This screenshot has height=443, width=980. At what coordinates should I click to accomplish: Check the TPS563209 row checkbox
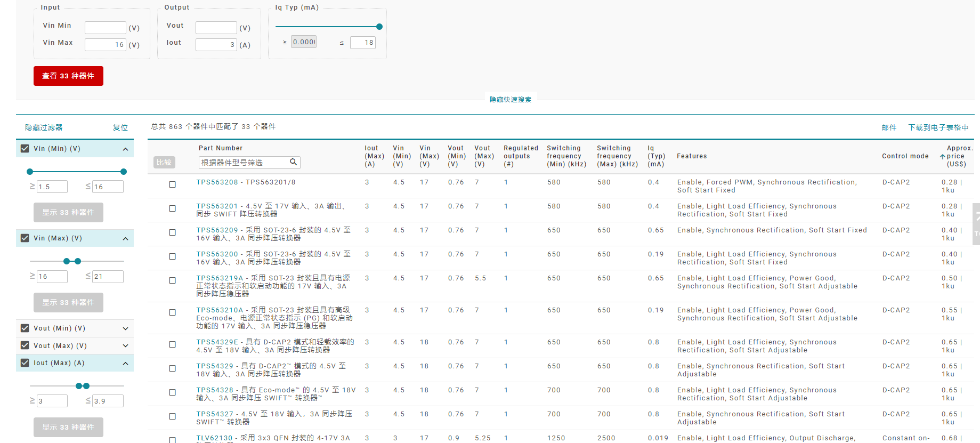172,232
